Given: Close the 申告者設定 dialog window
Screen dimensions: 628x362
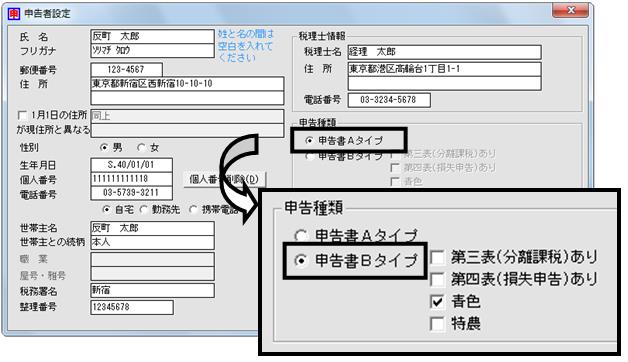Looking at the screenshot, I should 571,11.
